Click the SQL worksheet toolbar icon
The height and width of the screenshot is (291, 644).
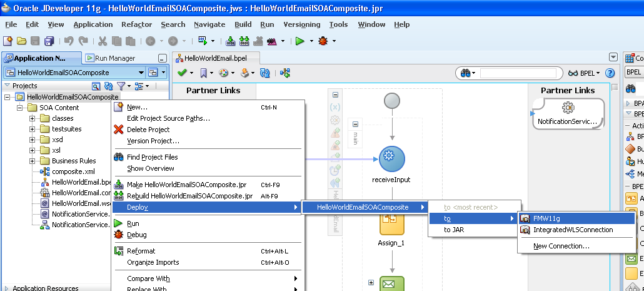pyautogui.click(x=203, y=41)
